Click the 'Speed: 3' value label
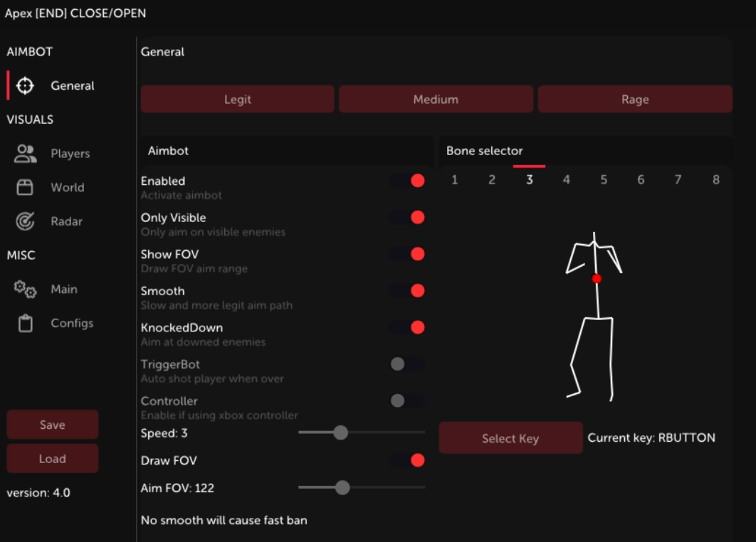Viewport: 756px width, 542px height. pyautogui.click(x=164, y=433)
